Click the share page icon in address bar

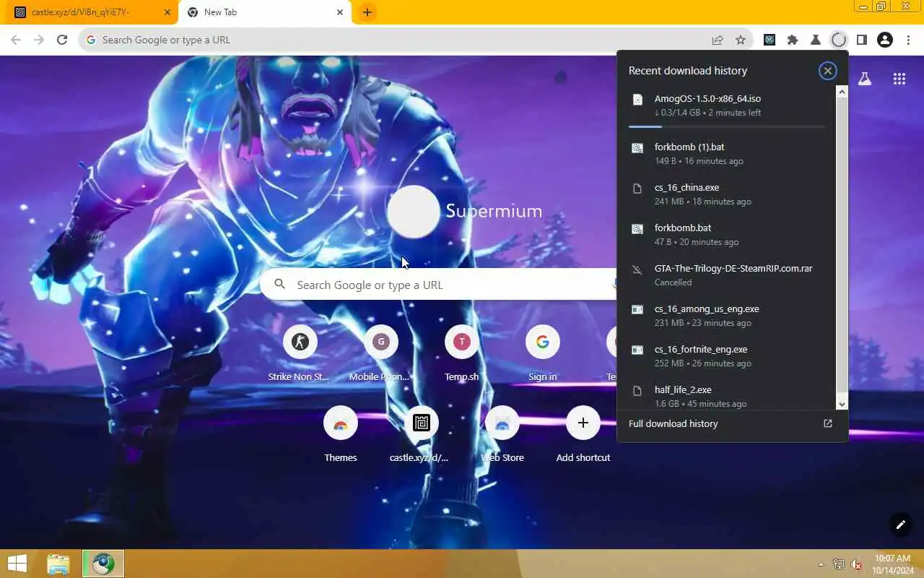click(718, 40)
